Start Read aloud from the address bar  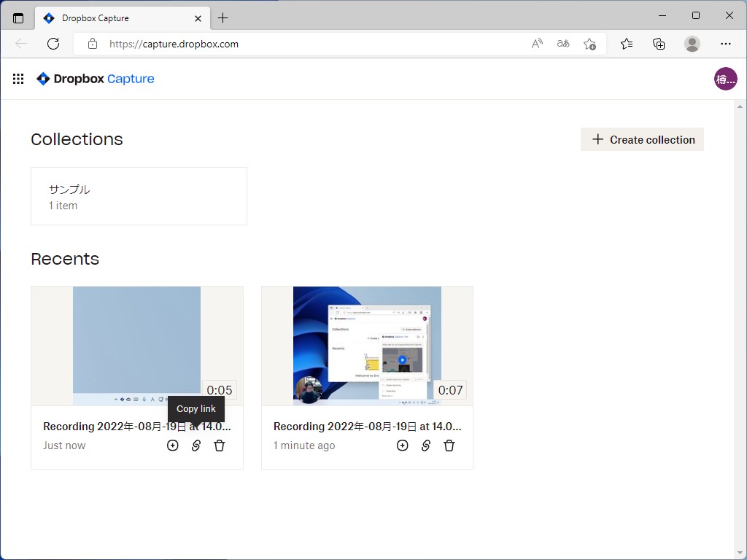pos(536,44)
